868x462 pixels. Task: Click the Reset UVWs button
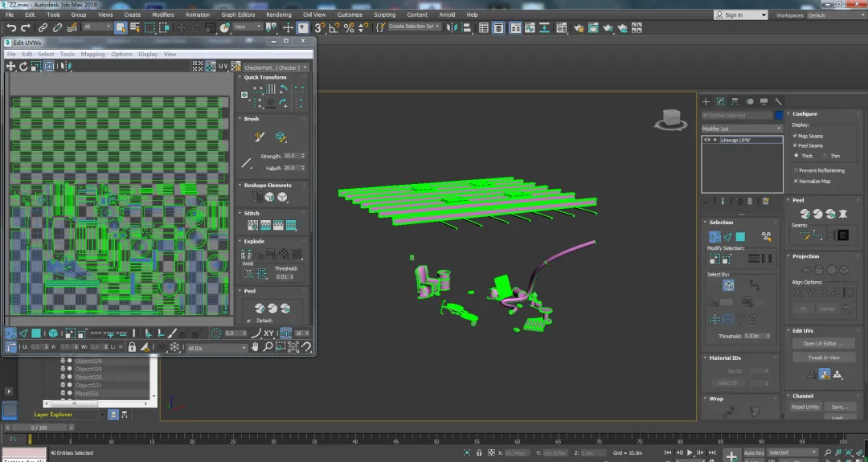[805, 407]
